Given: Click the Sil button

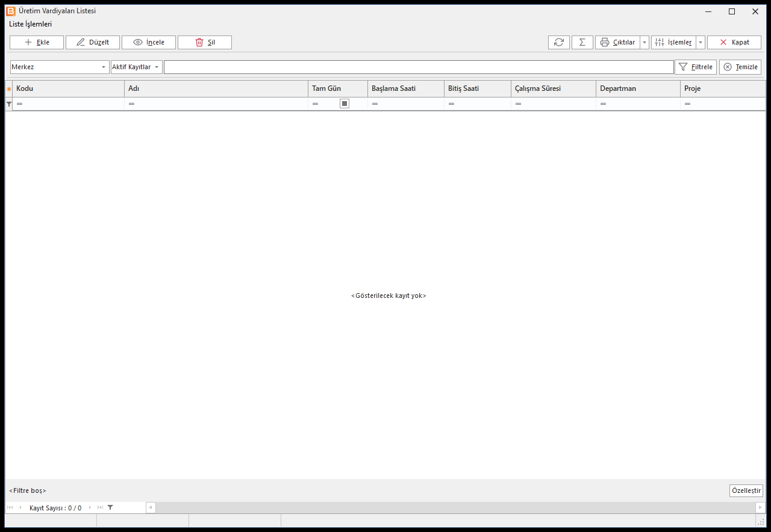Looking at the screenshot, I should (x=205, y=42).
